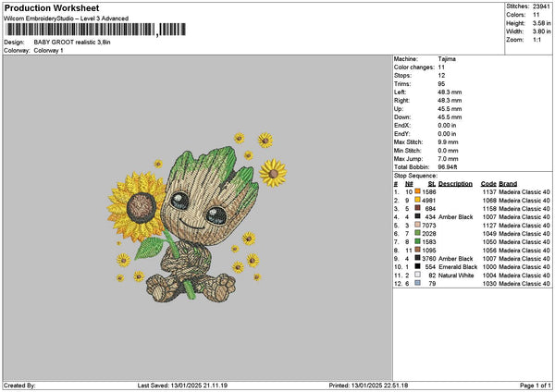
Task: Click the Description column header
Action: (455, 184)
